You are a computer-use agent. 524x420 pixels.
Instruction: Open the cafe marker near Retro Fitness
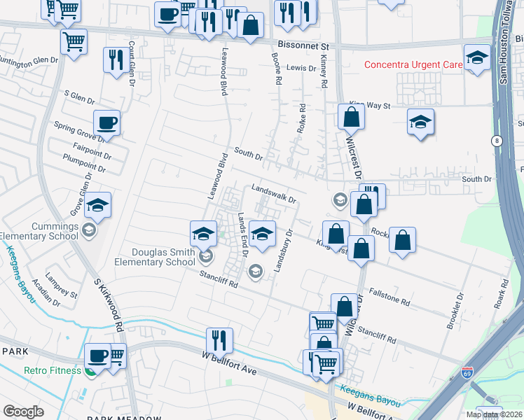[x=97, y=356]
